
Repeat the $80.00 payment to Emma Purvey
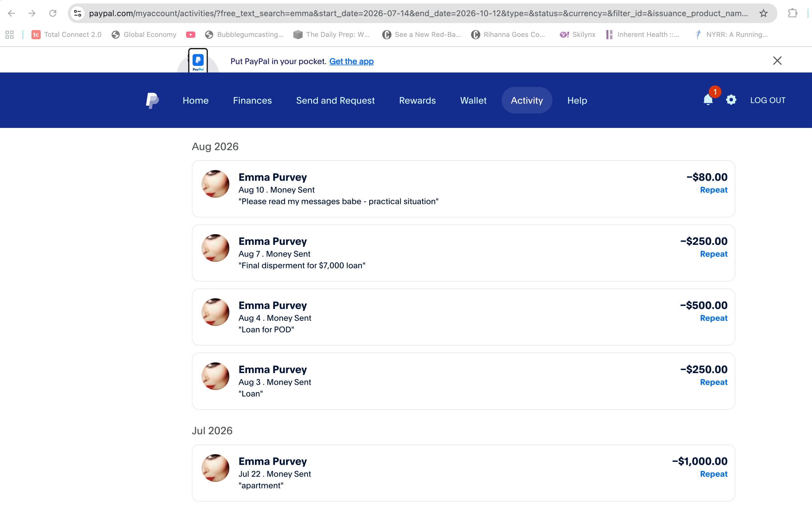pyautogui.click(x=714, y=190)
